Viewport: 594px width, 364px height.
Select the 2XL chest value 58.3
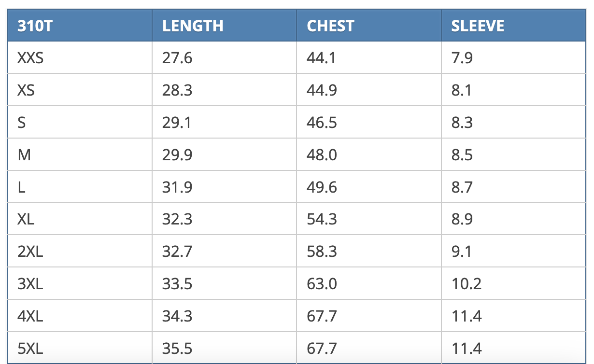click(322, 252)
